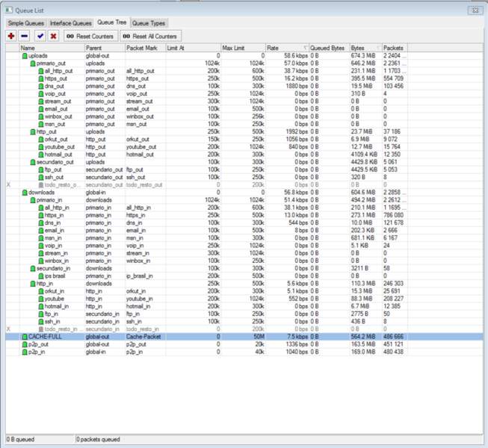
Task: Sort by the Bytes column header
Action: coord(366,48)
